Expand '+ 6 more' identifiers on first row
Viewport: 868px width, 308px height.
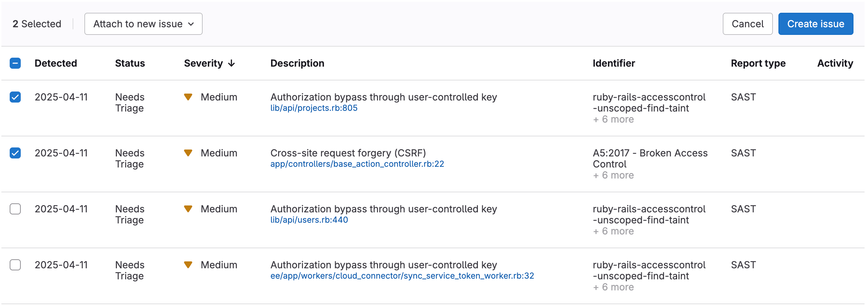[x=613, y=119]
